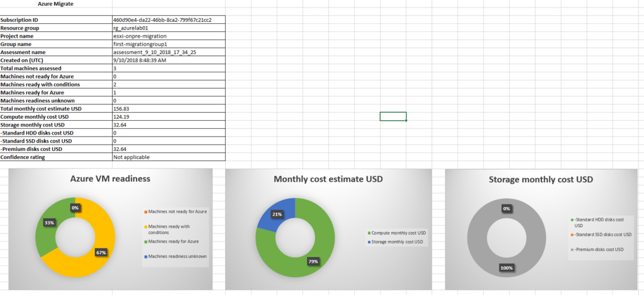Viewport: 644px width, 295px height.
Task: Click the Project name label cell
Action: pos(56,36)
